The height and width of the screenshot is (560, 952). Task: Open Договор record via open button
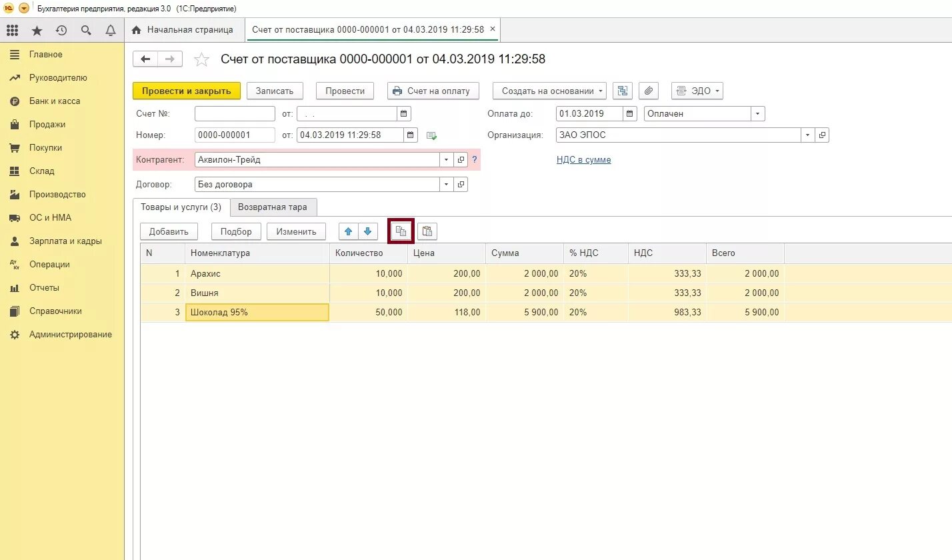click(461, 184)
